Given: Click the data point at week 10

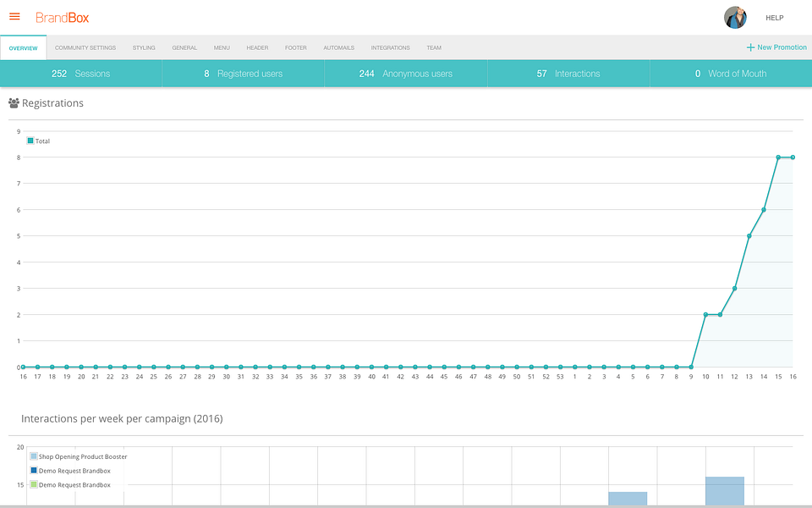Looking at the screenshot, I should click(705, 315).
